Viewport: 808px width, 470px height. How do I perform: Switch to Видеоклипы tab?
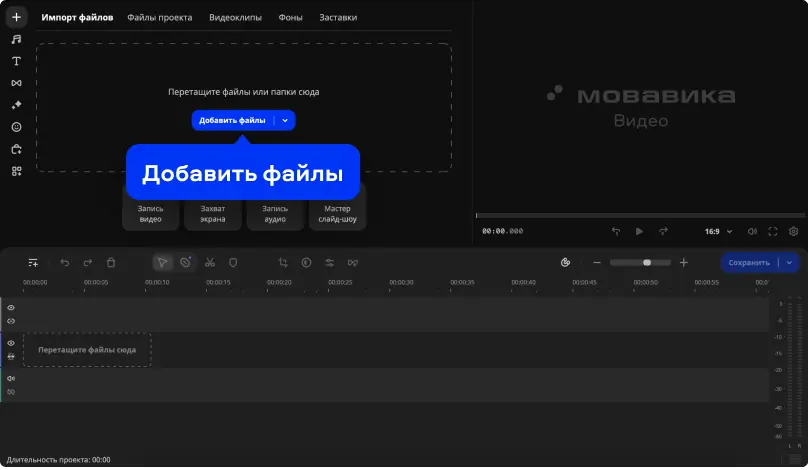pos(235,18)
